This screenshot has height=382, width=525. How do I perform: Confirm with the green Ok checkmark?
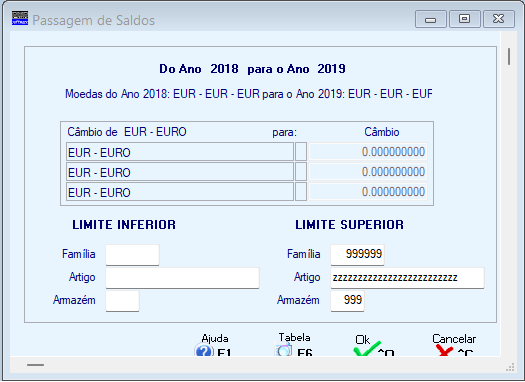(x=367, y=349)
